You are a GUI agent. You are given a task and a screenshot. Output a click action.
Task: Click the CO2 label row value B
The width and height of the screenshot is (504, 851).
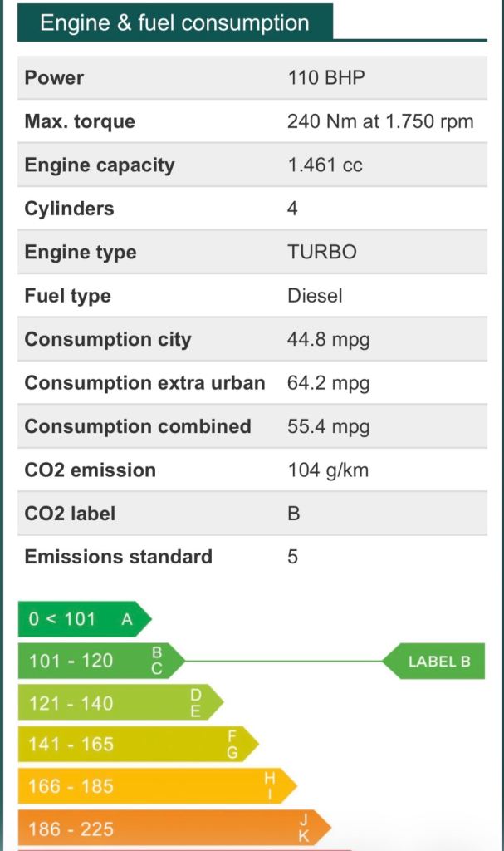tap(293, 514)
